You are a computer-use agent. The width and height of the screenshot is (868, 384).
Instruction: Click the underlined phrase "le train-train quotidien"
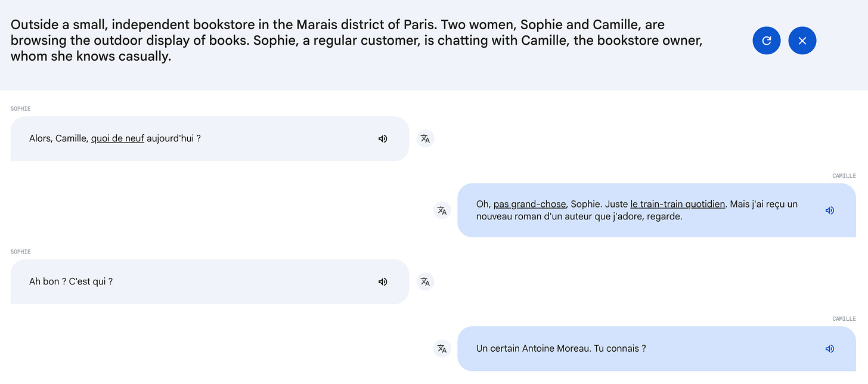pos(678,204)
